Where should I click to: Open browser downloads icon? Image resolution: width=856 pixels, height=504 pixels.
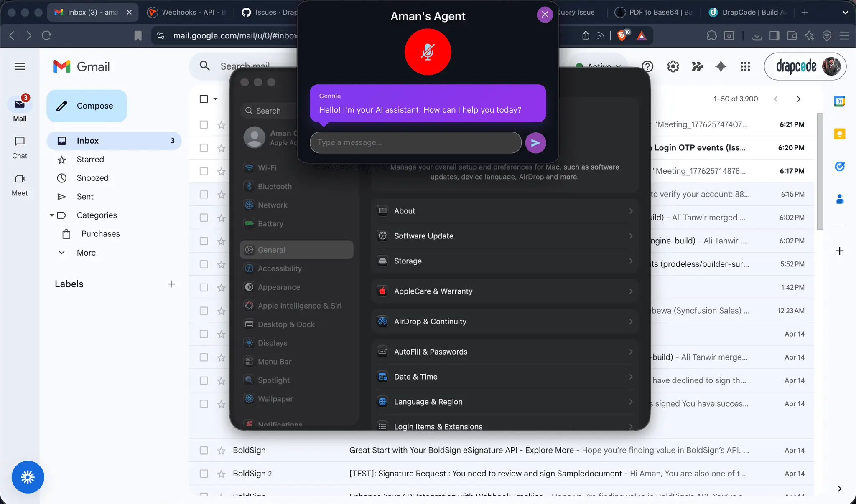point(757,35)
